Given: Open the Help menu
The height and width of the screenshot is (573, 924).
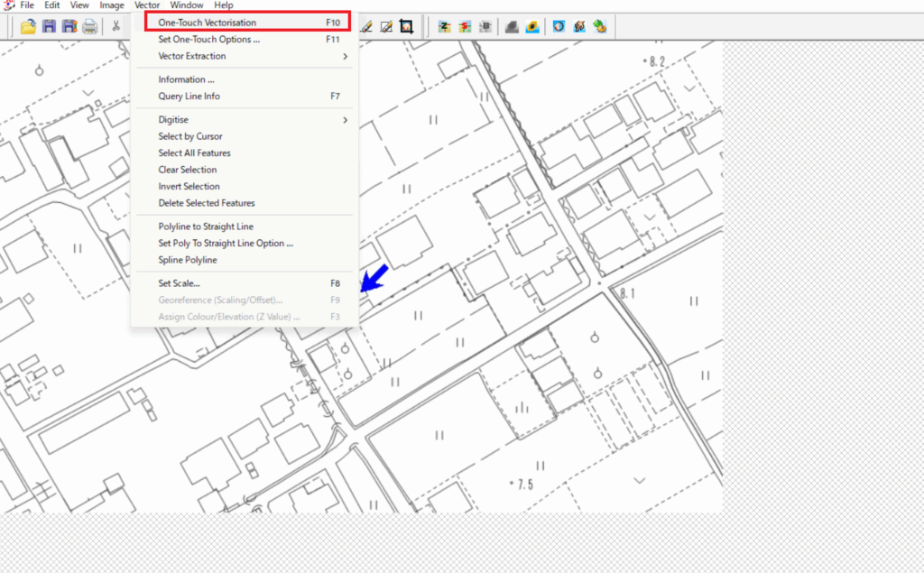Looking at the screenshot, I should click(x=224, y=5).
